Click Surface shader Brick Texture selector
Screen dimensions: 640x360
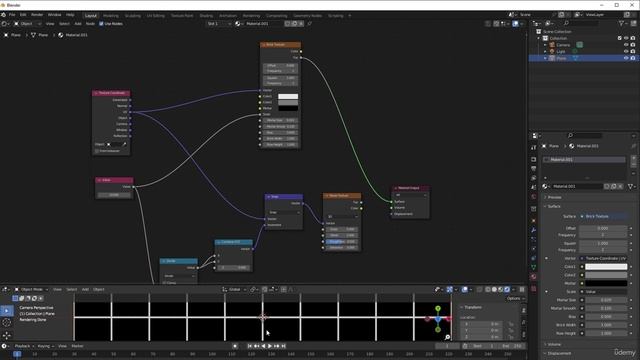(x=604, y=216)
